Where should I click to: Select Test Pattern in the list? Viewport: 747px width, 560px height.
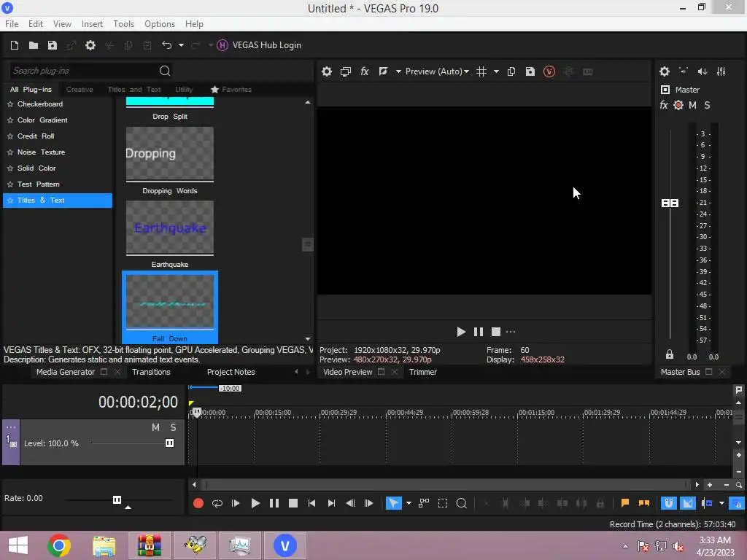(x=38, y=184)
